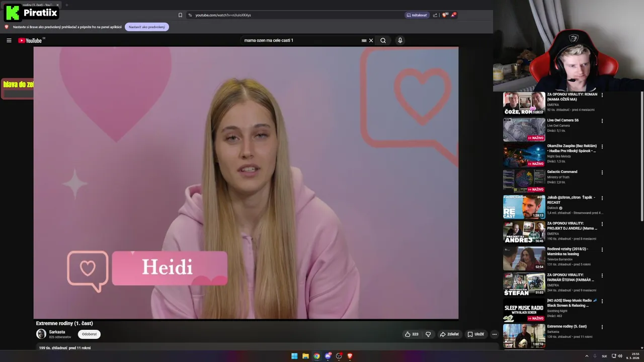Open options menu for Ťapák RECAST video

[x=602, y=198]
